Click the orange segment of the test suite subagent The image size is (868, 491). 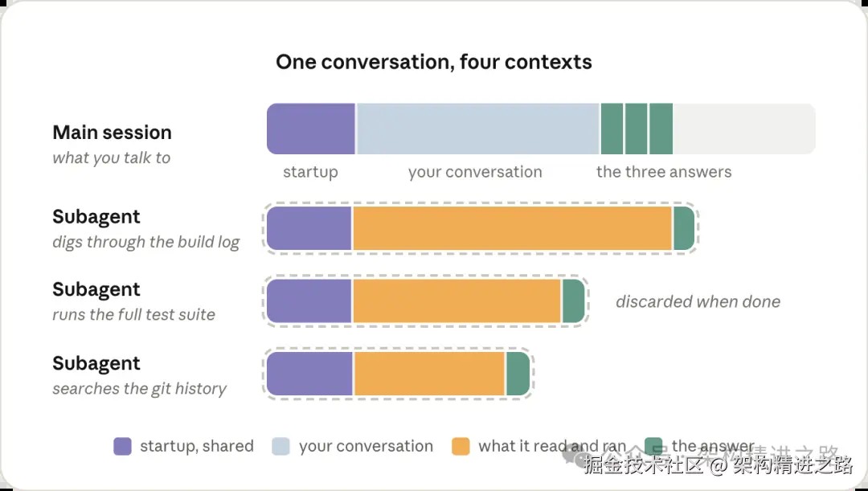[x=457, y=301]
